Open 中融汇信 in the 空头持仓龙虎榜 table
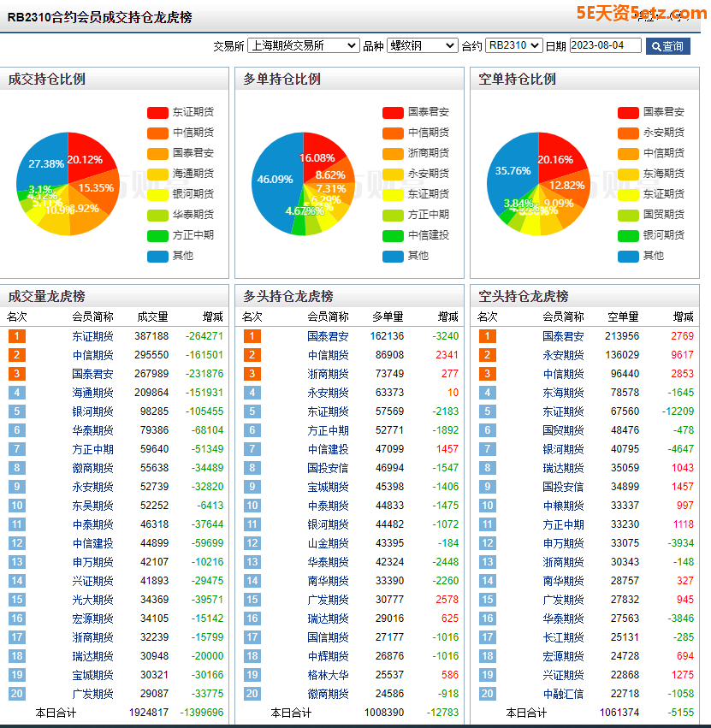The width and height of the screenshot is (711, 728). [563, 694]
